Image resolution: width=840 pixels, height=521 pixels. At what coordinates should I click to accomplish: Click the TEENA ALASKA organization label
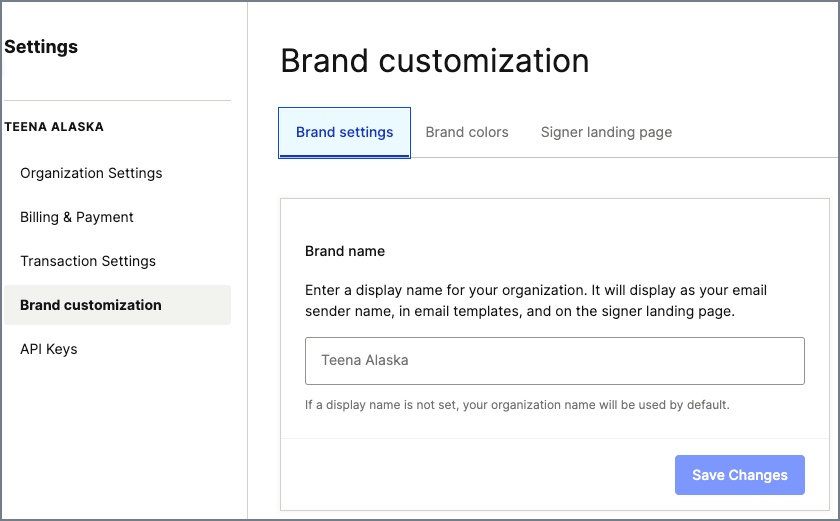click(54, 127)
